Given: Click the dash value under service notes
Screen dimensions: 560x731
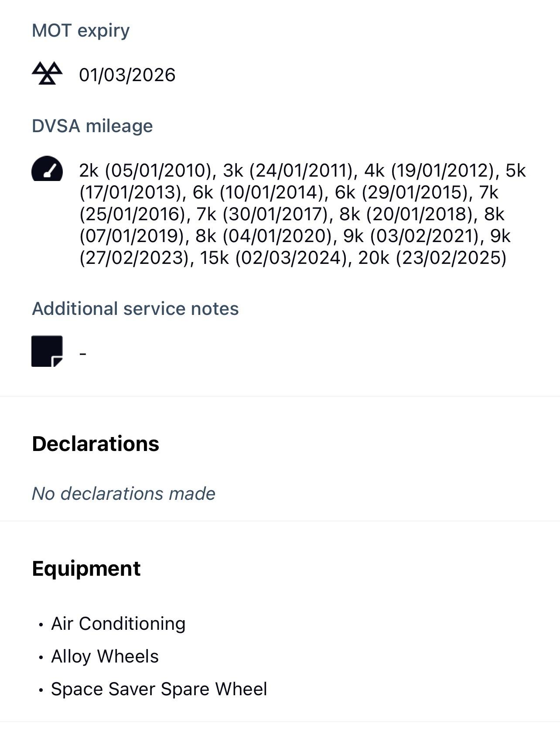Looking at the screenshot, I should (83, 353).
